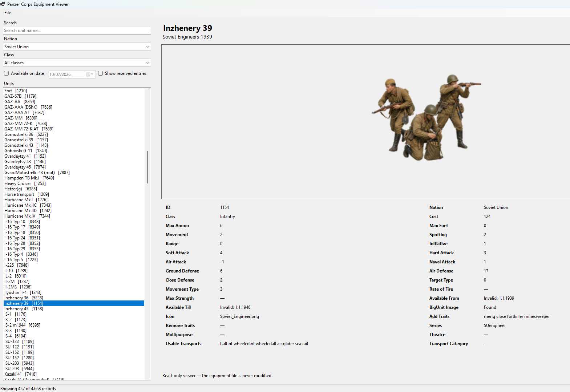Click the Soviet engineers unit image

426,117
